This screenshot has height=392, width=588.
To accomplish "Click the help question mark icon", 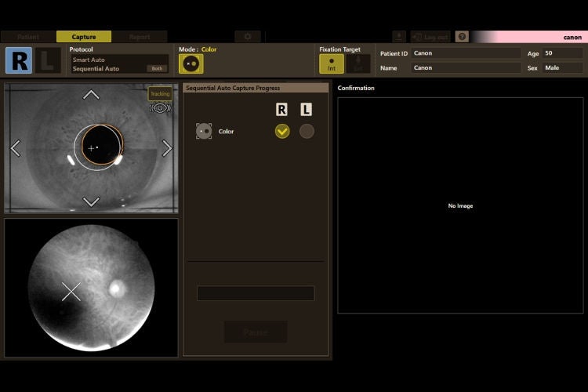I will pyautogui.click(x=462, y=36).
